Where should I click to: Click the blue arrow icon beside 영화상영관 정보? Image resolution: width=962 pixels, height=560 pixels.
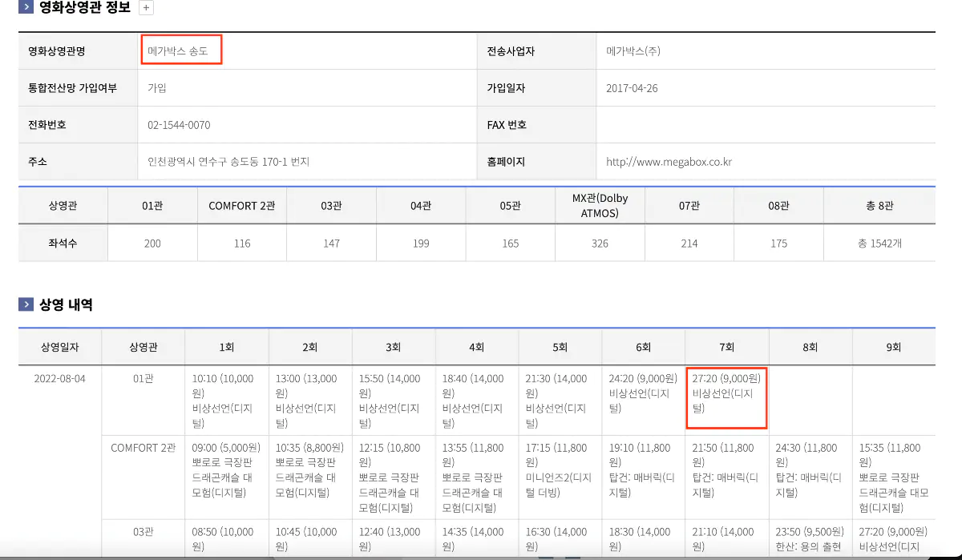(25, 8)
